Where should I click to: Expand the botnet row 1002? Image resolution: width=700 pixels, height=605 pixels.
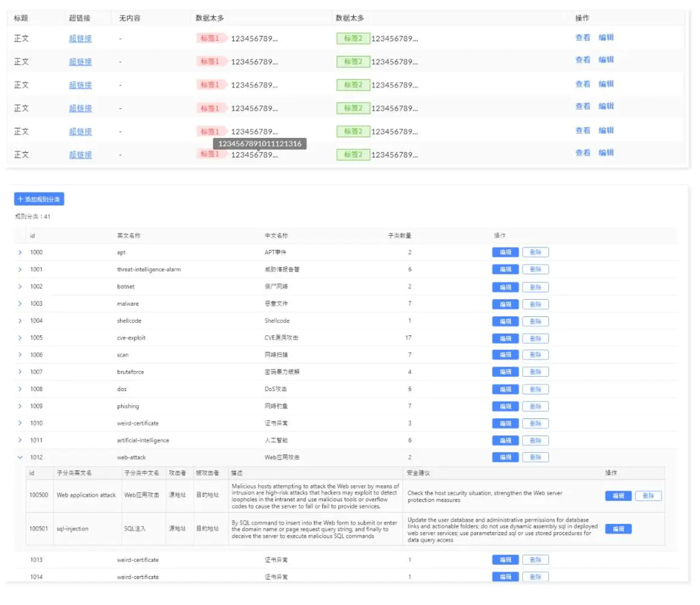pyautogui.click(x=20, y=286)
